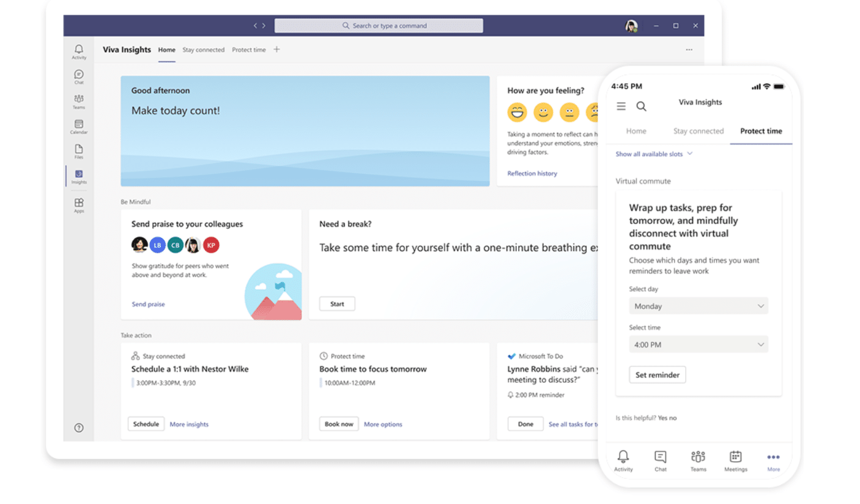Pick the laughing happiest emoji
This screenshot has width=860, height=504.
[517, 112]
